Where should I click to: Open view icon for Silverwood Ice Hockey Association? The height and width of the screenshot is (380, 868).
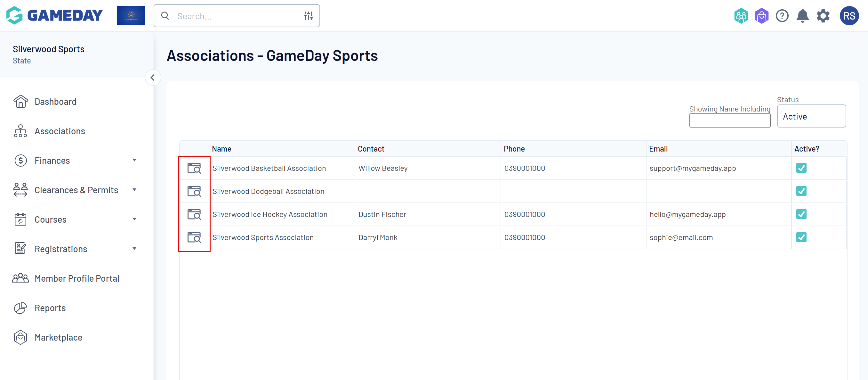pos(194,214)
